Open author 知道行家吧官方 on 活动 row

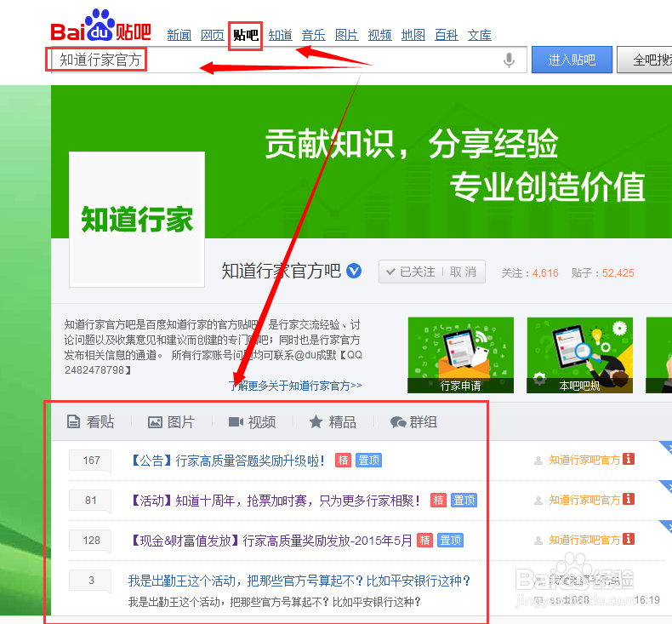[584, 500]
